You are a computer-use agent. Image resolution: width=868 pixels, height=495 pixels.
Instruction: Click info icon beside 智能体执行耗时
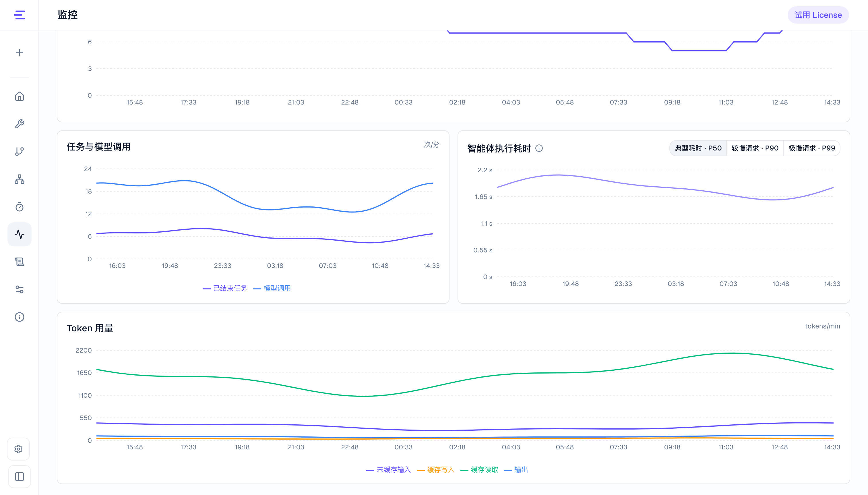pyautogui.click(x=539, y=148)
